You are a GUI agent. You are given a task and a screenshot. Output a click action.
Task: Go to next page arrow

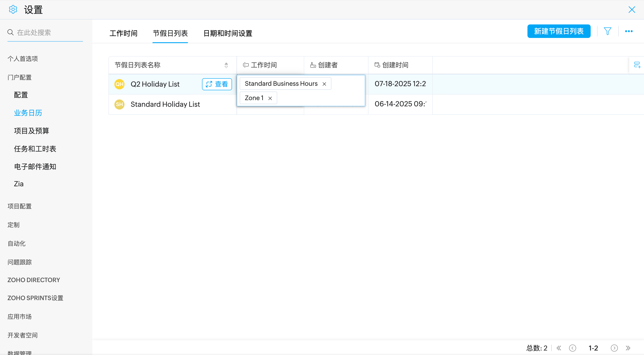(x=614, y=348)
